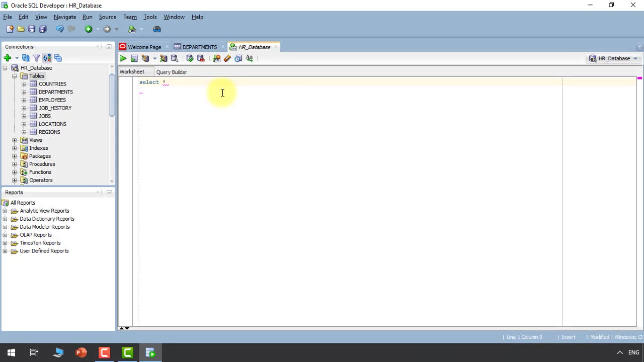The height and width of the screenshot is (362, 644).
Task: Click the binoculars Find DB Object icon
Action: pos(157,29)
